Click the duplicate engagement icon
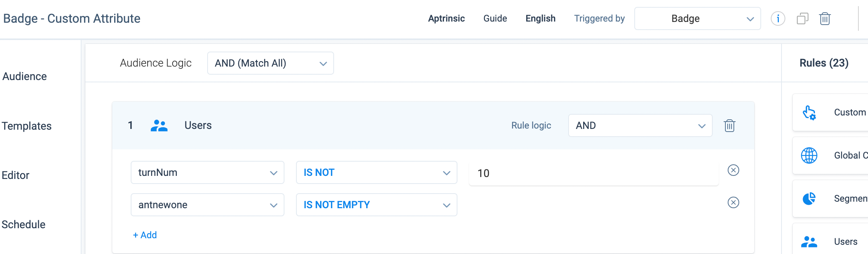 point(802,18)
